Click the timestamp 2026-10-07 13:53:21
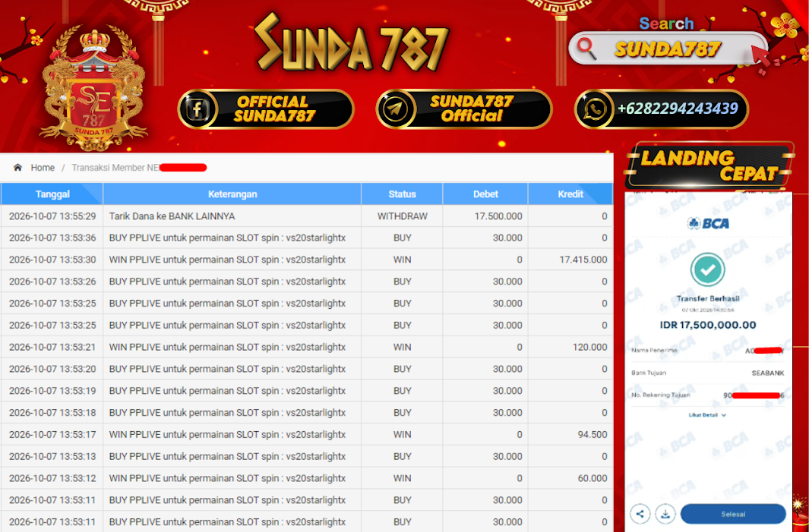Image resolution: width=809 pixels, height=532 pixels. click(x=52, y=347)
